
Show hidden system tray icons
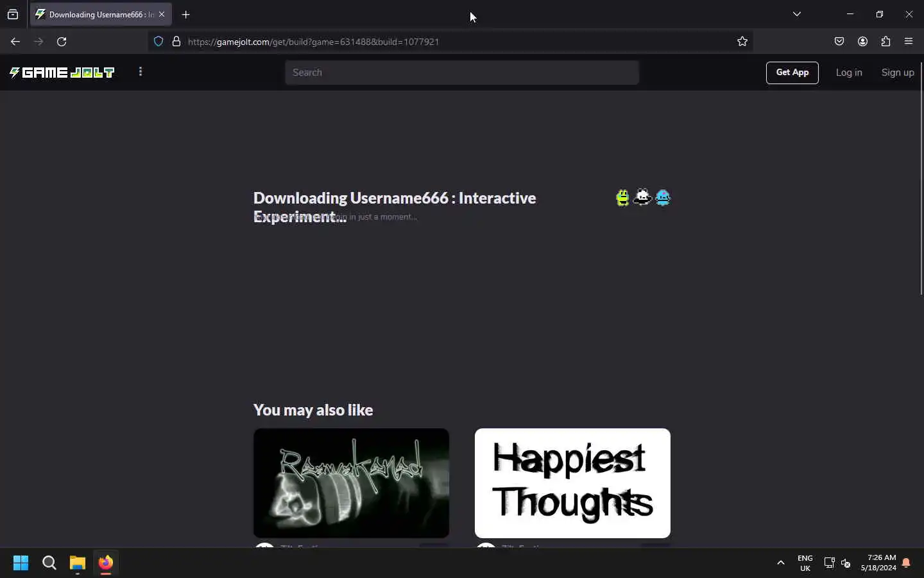(x=781, y=563)
